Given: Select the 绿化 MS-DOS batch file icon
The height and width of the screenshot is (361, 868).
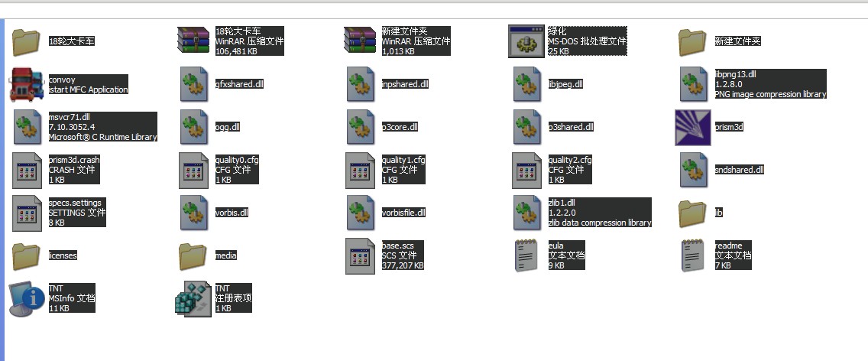Looking at the screenshot, I should [x=526, y=41].
